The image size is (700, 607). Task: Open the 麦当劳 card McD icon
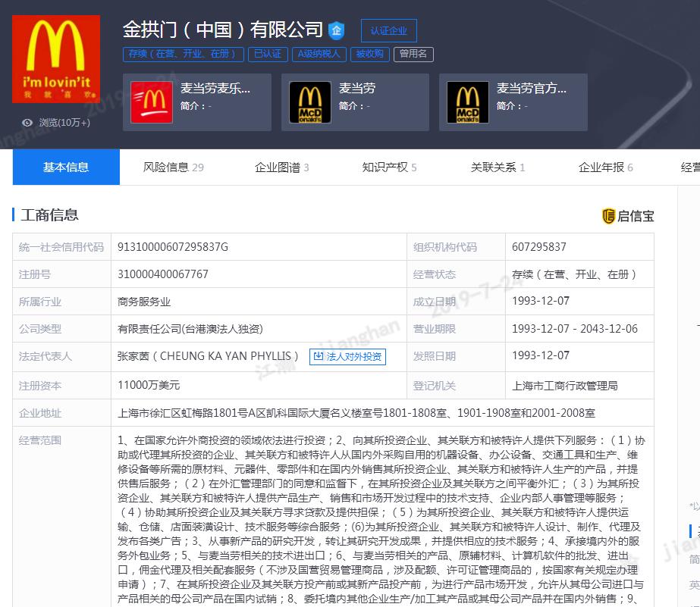pyautogui.click(x=310, y=102)
